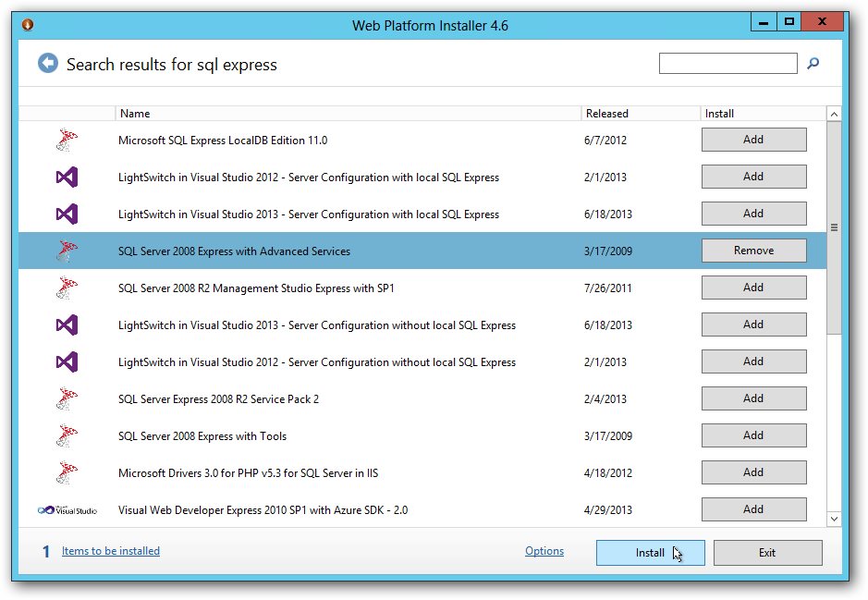Add LightSwitch 2013 without local SQL Express
The width and height of the screenshot is (868, 600).
(x=754, y=324)
